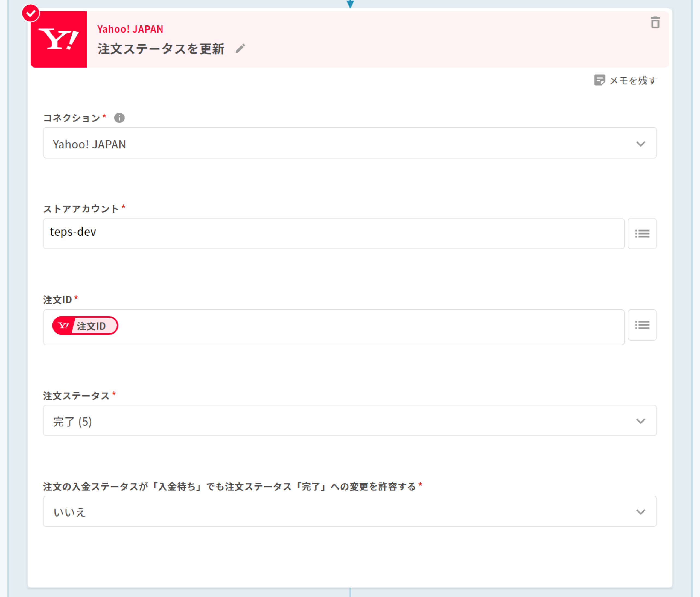
Task: Click the pencil edit title icon
Action: pyautogui.click(x=240, y=49)
